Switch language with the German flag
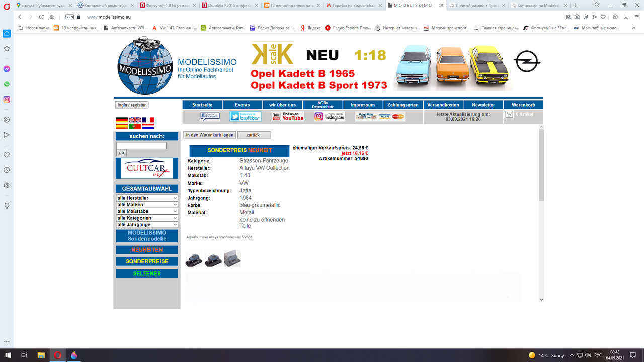The image size is (644, 362). pyautogui.click(x=122, y=120)
